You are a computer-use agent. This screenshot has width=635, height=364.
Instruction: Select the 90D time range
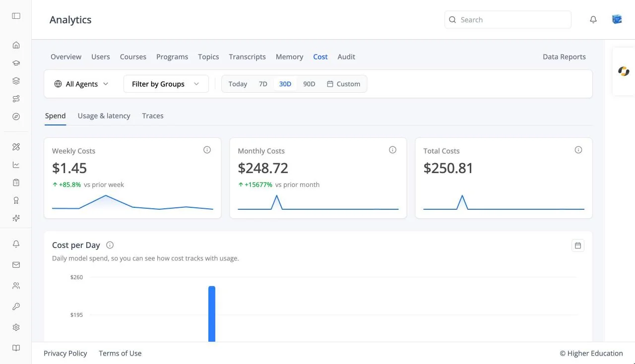point(309,84)
